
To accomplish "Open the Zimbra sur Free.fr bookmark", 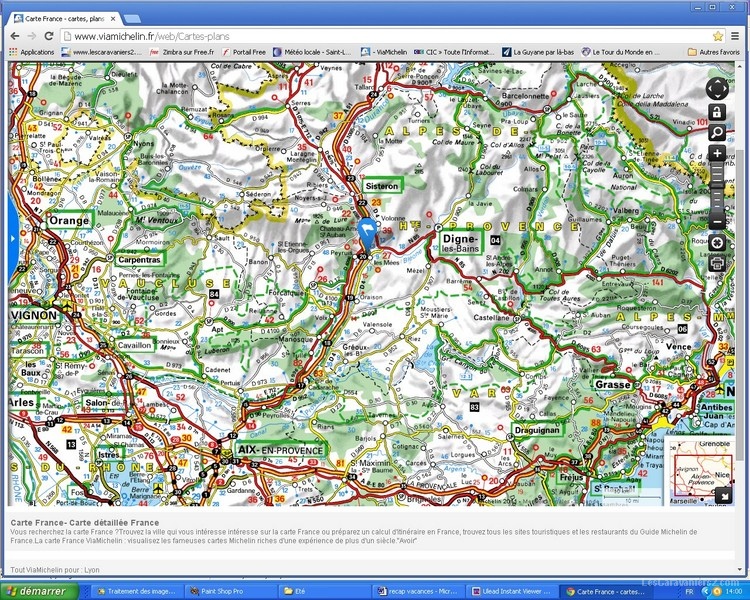I will [x=182, y=52].
